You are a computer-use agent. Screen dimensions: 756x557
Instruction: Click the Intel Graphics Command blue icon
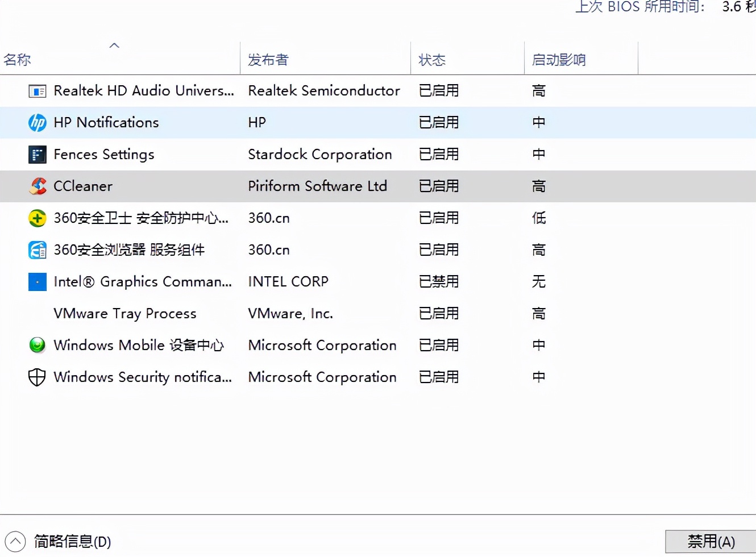point(38,282)
